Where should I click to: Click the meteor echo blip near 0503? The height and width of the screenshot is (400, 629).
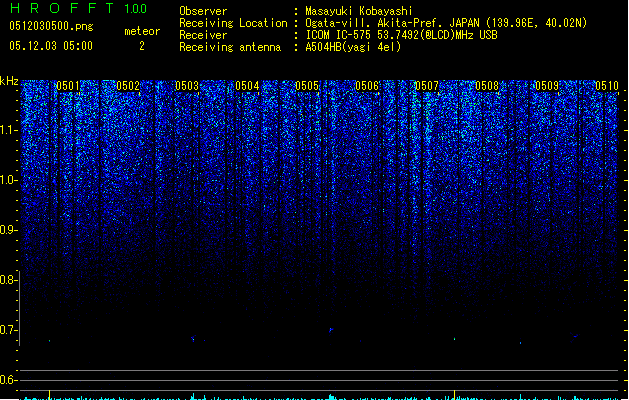[x=193, y=338]
